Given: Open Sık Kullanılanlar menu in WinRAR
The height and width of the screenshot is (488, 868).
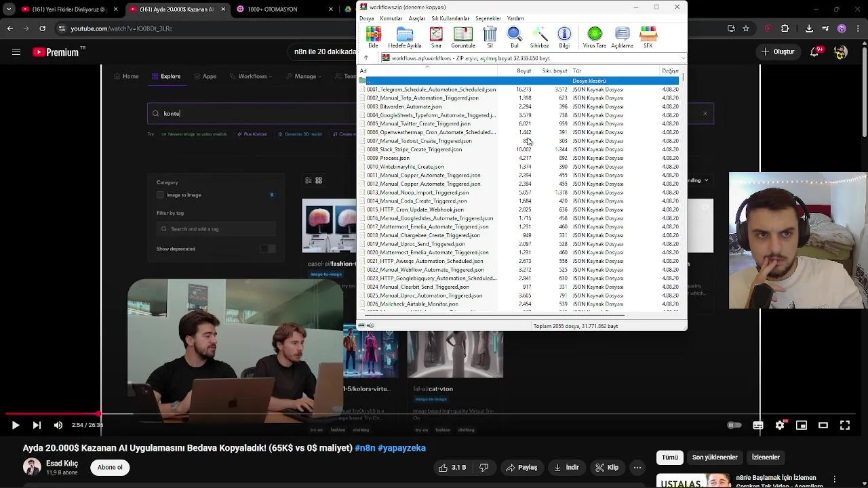Looking at the screenshot, I should click(450, 18).
